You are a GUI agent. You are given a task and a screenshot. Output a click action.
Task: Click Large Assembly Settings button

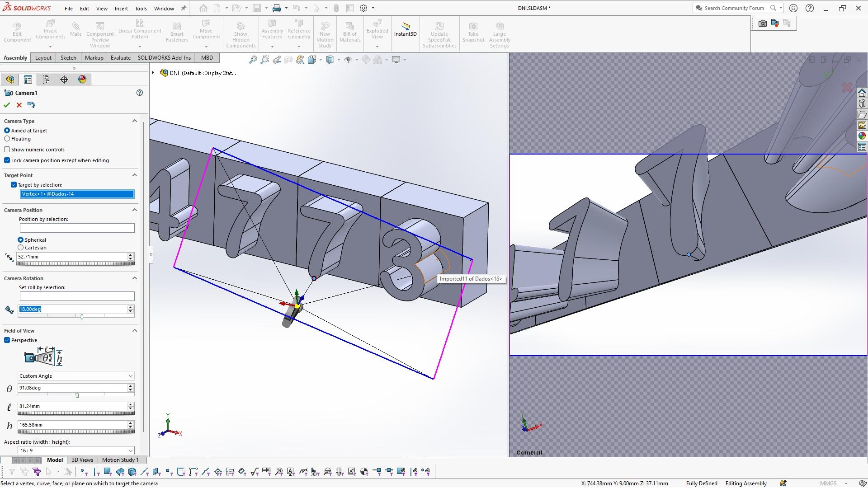pos(500,34)
